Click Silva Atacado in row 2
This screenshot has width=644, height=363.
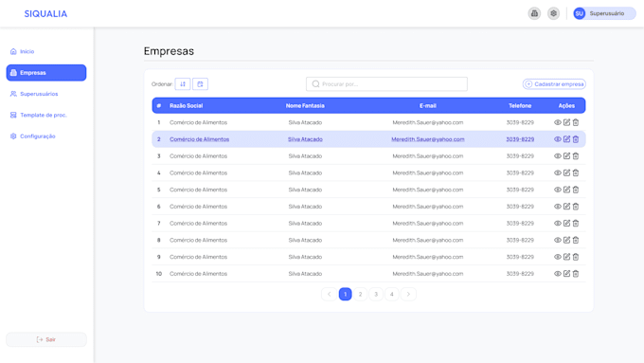[305, 139]
